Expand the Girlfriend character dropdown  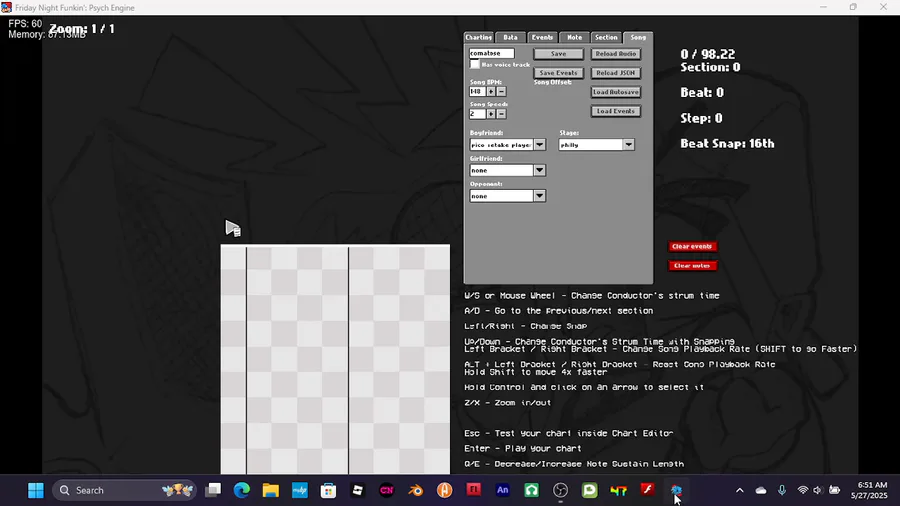540,170
